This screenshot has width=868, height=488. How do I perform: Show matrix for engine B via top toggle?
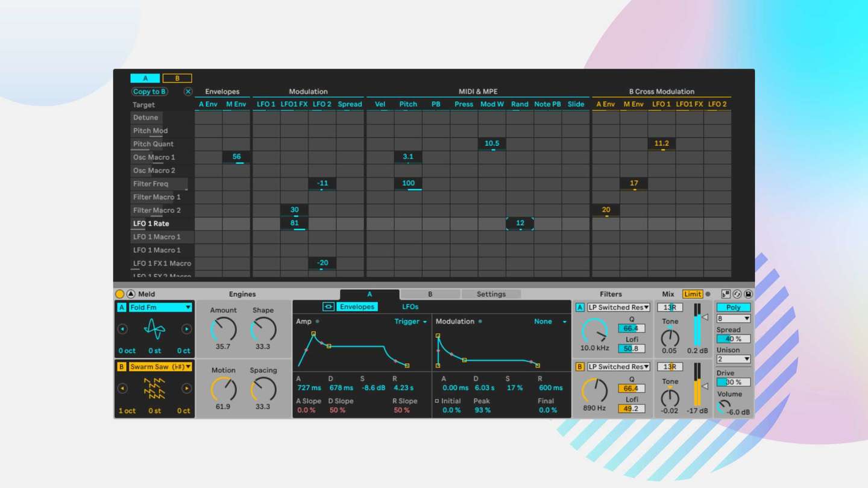click(x=177, y=78)
